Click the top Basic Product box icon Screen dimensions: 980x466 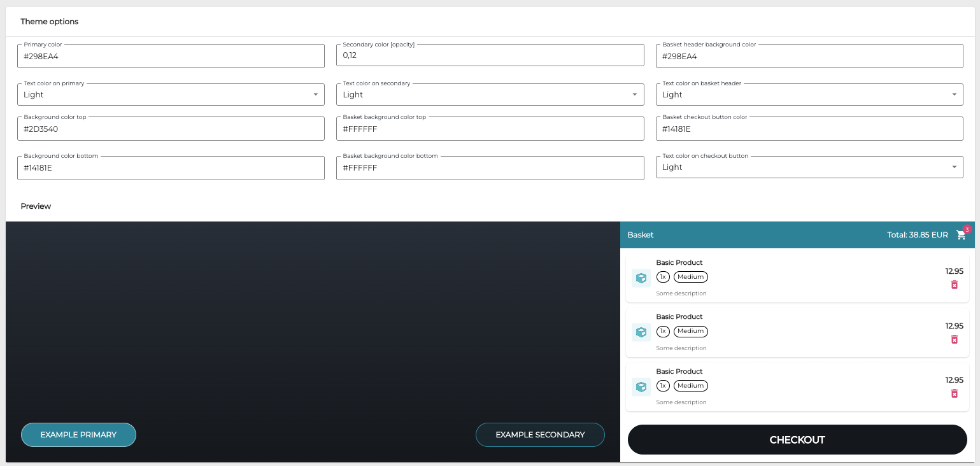641,278
